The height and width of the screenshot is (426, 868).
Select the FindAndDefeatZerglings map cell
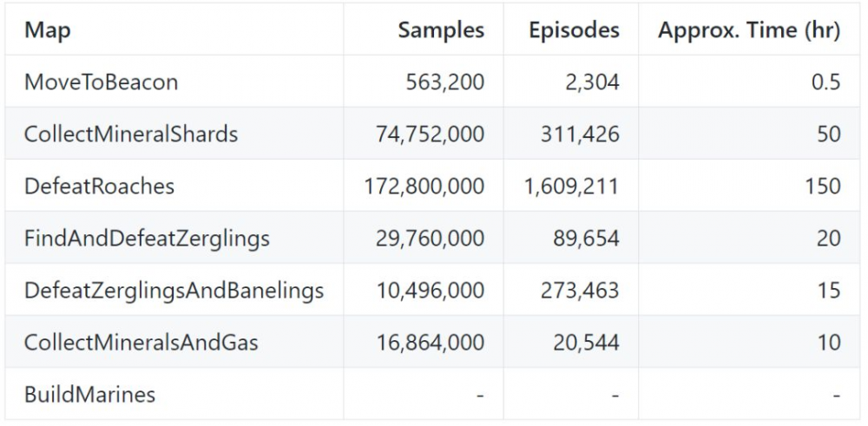[x=147, y=239]
